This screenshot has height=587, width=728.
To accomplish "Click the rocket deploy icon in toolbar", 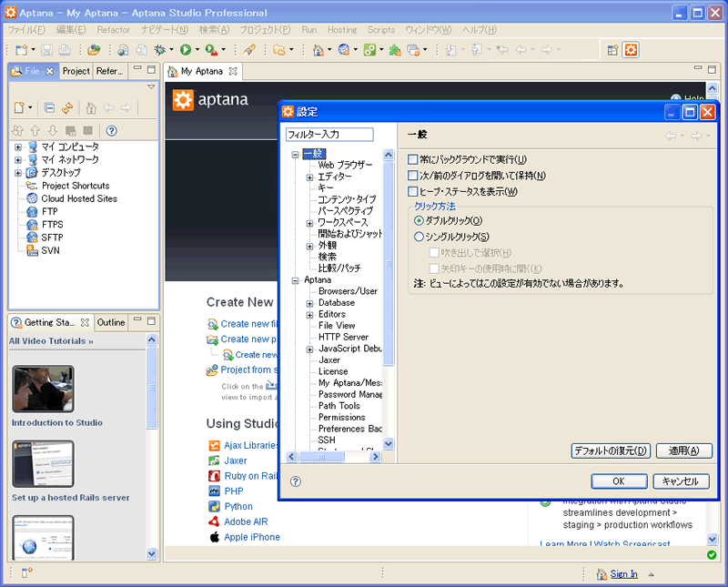I will click(x=249, y=50).
